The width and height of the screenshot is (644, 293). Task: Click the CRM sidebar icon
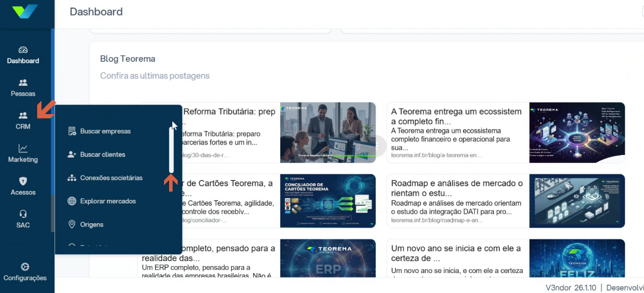click(23, 116)
